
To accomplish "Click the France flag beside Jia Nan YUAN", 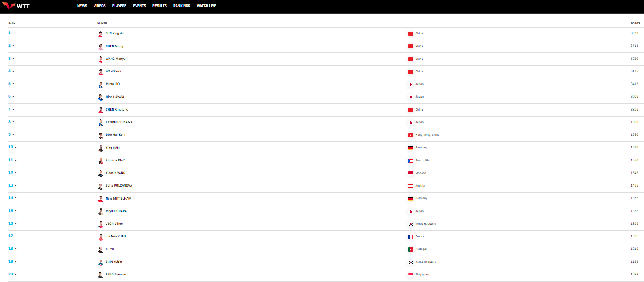I will click(x=411, y=236).
